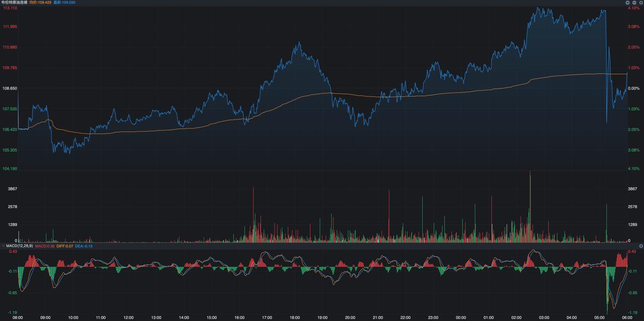Image resolution: width=644 pixels, height=321 pixels.
Task: Click the 02:00 time axis label
Action: 516,317
